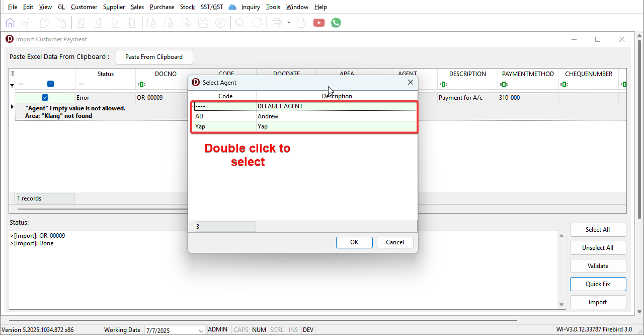
Task: Toggle the select-all header checkbox
Action: click(x=50, y=84)
